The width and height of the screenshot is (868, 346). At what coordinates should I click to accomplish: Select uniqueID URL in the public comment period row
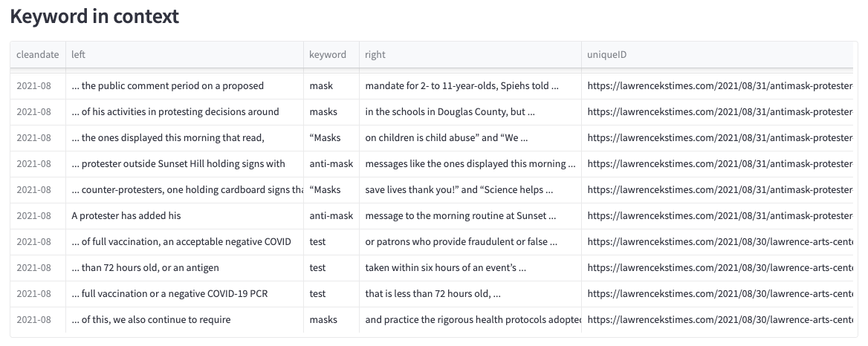(717, 85)
